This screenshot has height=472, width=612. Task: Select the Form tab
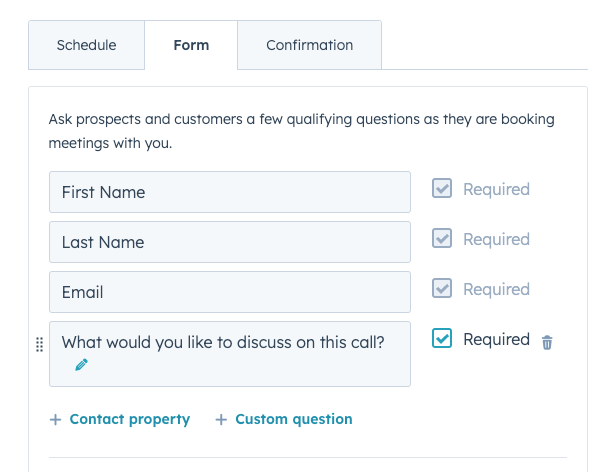191,45
